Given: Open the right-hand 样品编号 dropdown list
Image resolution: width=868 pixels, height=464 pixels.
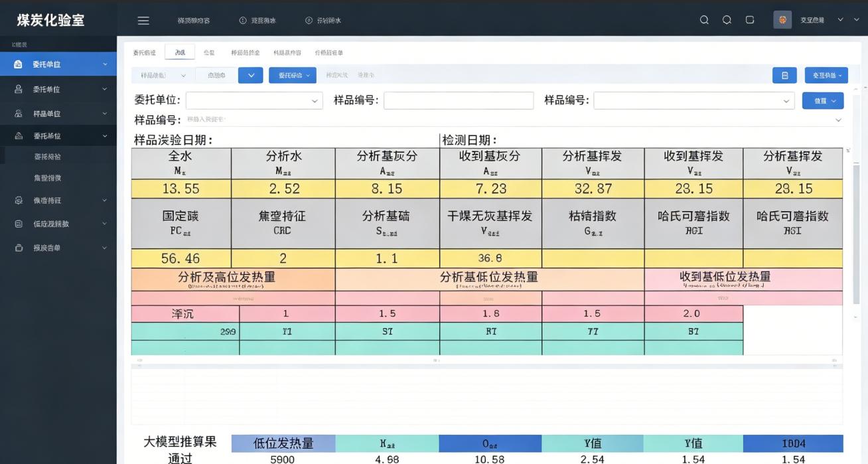Looking at the screenshot, I should [x=694, y=101].
